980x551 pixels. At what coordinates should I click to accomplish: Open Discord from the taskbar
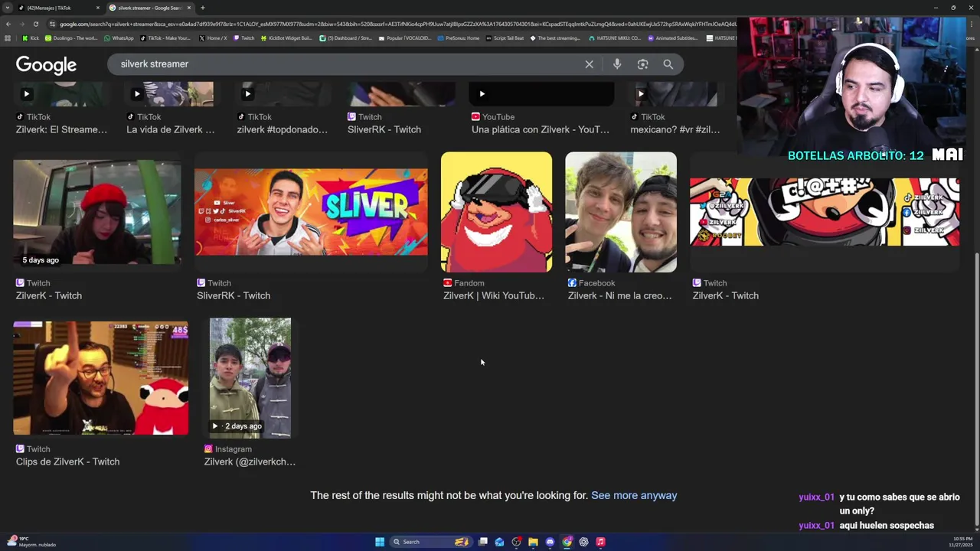point(550,542)
